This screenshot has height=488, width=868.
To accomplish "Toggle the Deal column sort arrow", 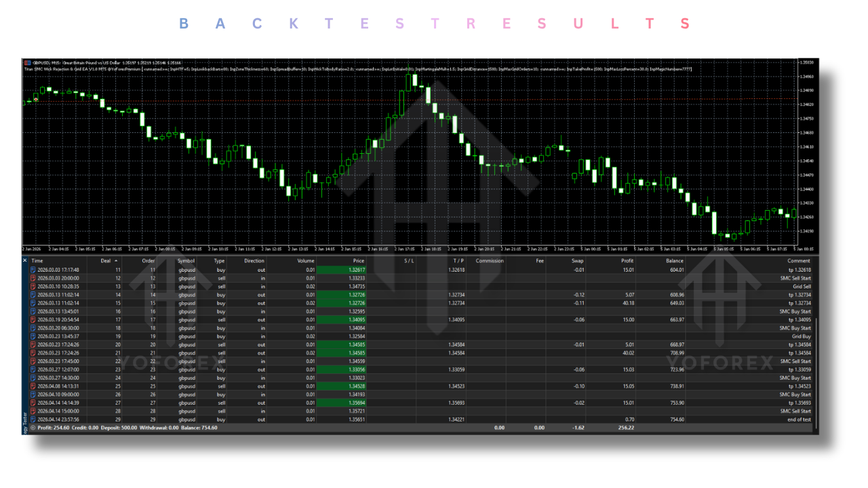I will tap(115, 260).
